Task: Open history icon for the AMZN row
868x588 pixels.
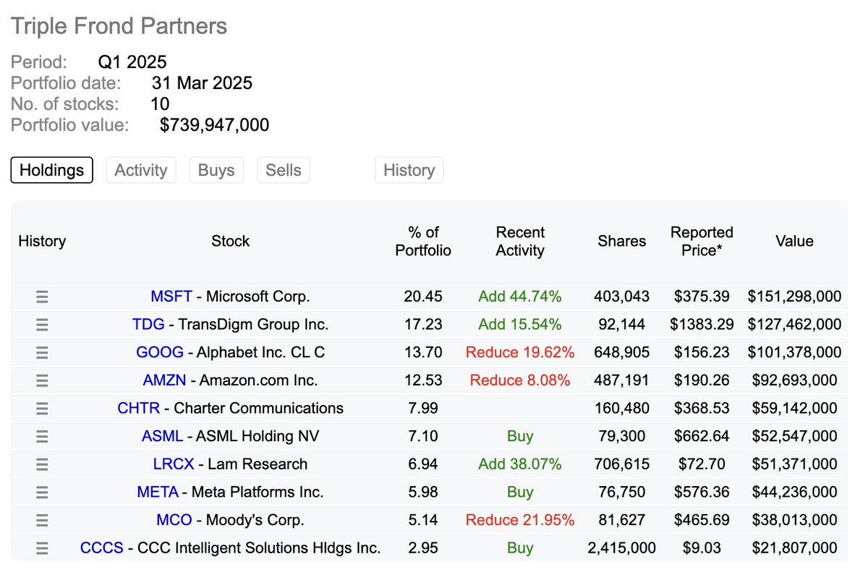Action: [x=42, y=380]
